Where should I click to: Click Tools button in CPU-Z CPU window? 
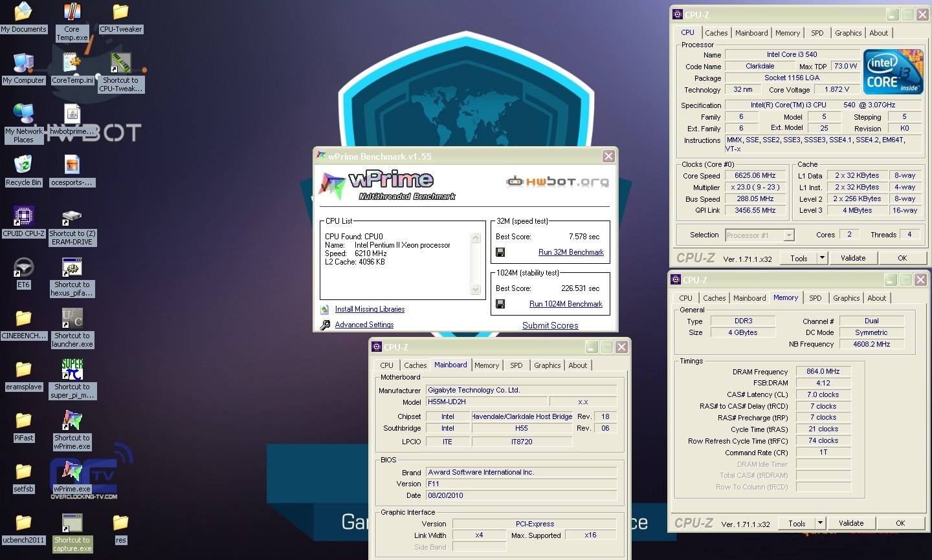[x=799, y=258]
